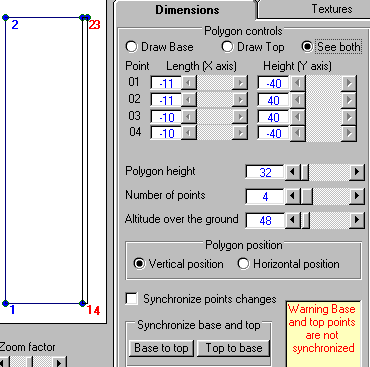This screenshot has height=367, width=370.
Task: Increase point 02 Length with right arrow
Action: pyautogui.click(x=240, y=100)
